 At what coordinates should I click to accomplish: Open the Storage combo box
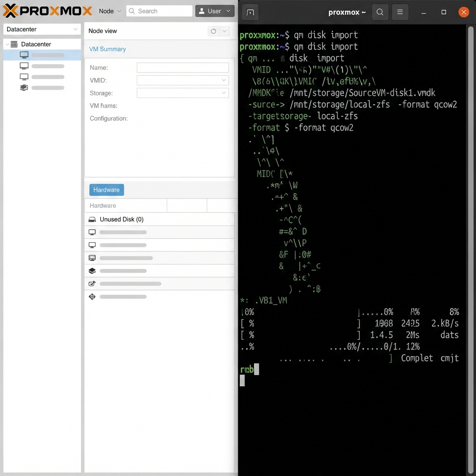click(x=183, y=93)
